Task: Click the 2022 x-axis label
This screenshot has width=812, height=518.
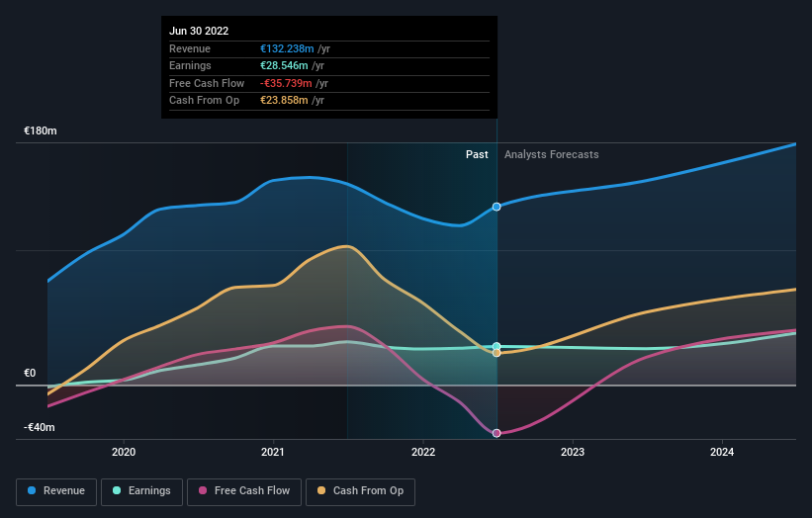Action: (423, 453)
